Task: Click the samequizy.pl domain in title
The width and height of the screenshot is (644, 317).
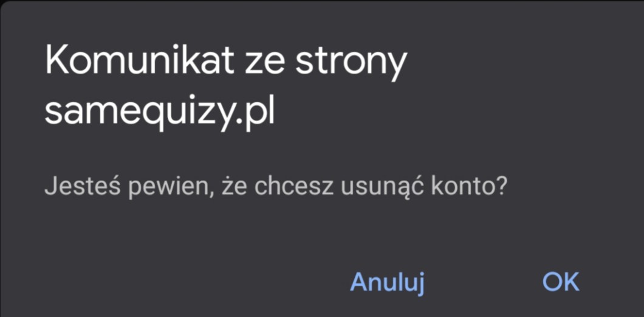Action: point(159,112)
